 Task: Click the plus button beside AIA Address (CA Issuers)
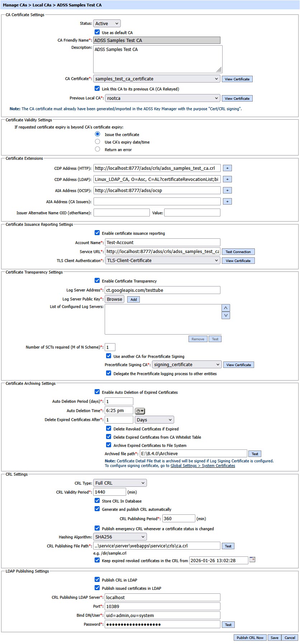point(227,201)
